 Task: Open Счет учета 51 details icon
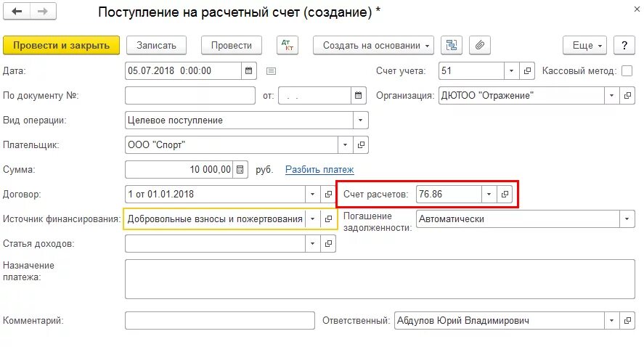pyautogui.click(x=527, y=70)
